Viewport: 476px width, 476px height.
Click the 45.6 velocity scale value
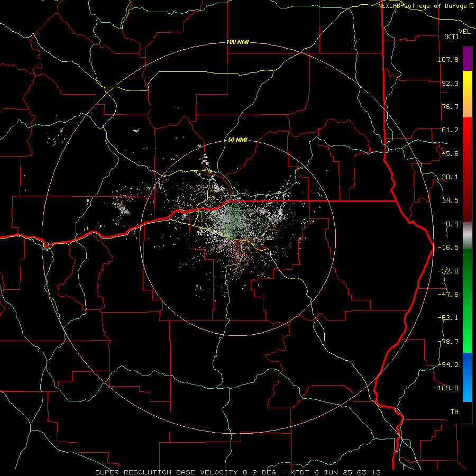click(x=450, y=153)
